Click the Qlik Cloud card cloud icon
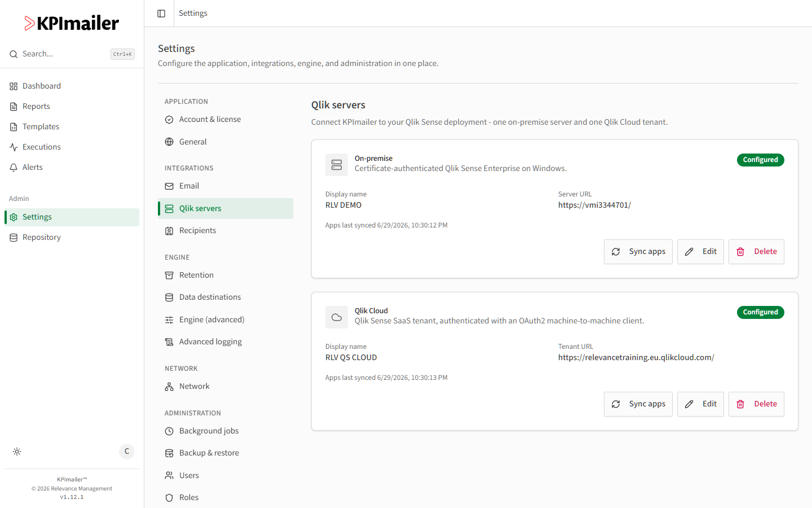Image resolution: width=812 pixels, height=508 pixels. click(x=337, y=317)
